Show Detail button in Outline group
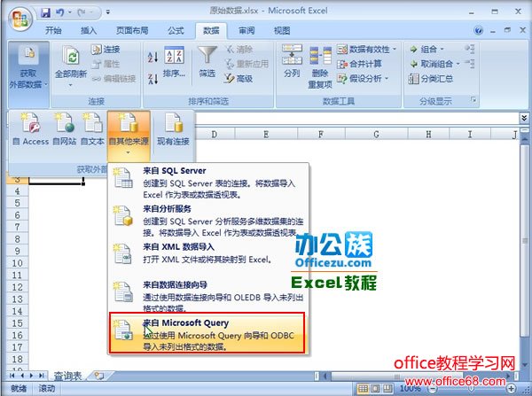Viewport: 532px width, 396px height. click(x=470, y=49)
